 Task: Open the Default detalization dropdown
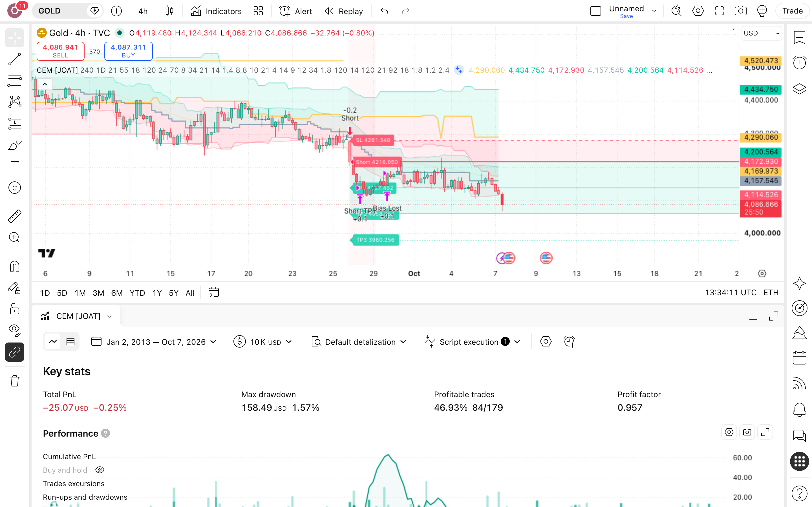tap(358, 342)
